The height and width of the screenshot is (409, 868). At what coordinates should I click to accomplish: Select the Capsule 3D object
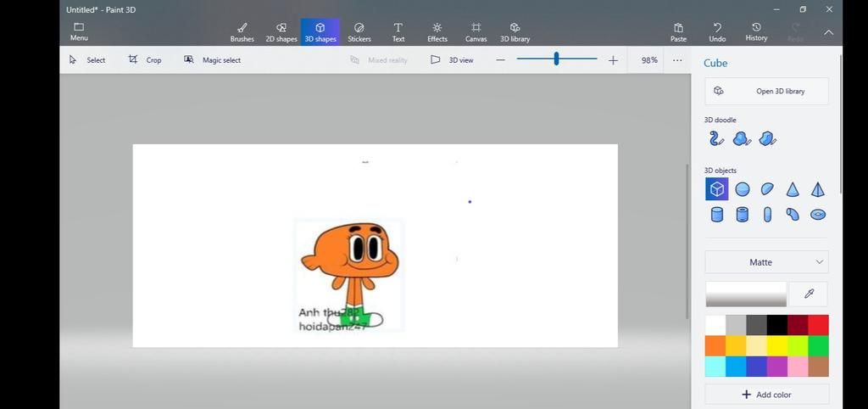[x=767, y=214]
